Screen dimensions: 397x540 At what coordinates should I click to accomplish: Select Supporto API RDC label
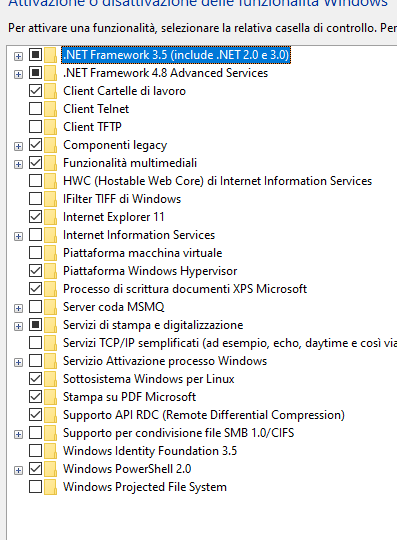click(204, 415)
